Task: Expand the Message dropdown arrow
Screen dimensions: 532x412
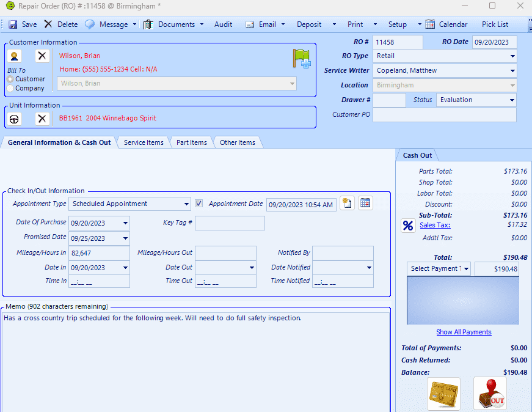Action: click(135, 24)
